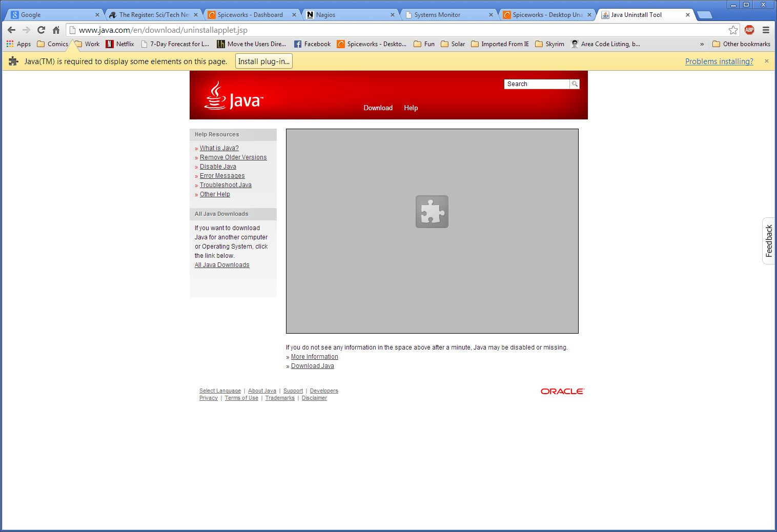This screenshot has width=777, height=532.
Task: Open the Comics bookmark folder
Action: click(x=52, y=44)
